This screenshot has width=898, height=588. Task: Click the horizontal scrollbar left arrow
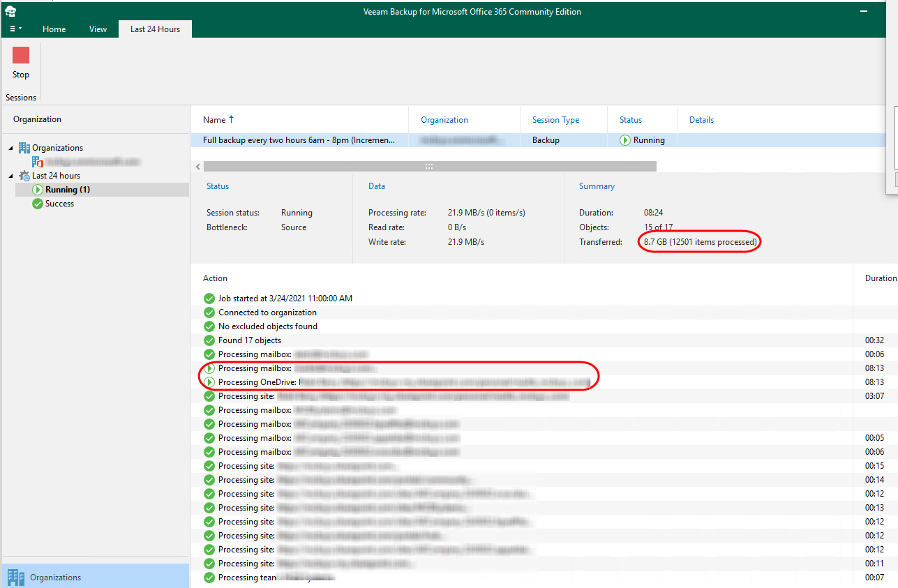[198, 167]
